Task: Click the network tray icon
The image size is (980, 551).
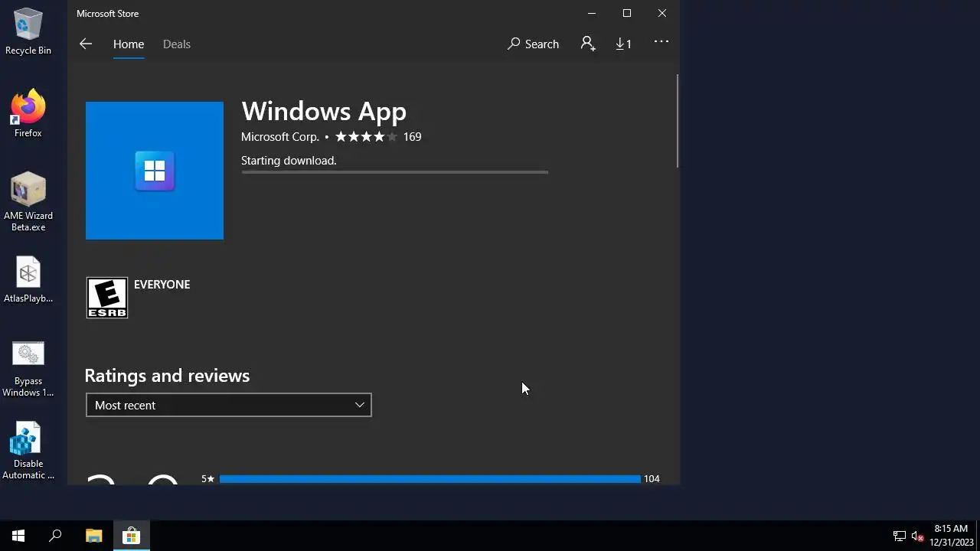Action: [900, 536]
